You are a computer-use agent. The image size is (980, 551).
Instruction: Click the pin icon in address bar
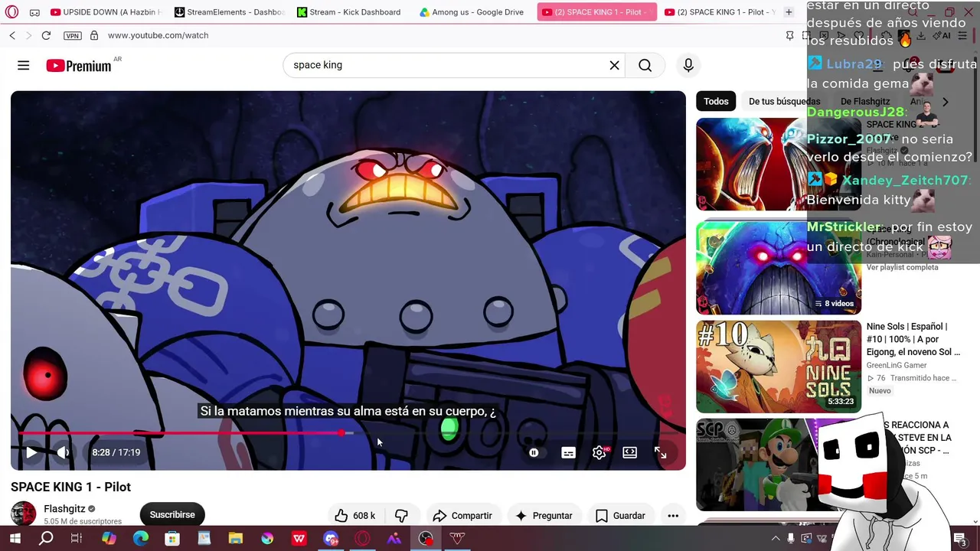pyautogui.click(x=789, y=36)
